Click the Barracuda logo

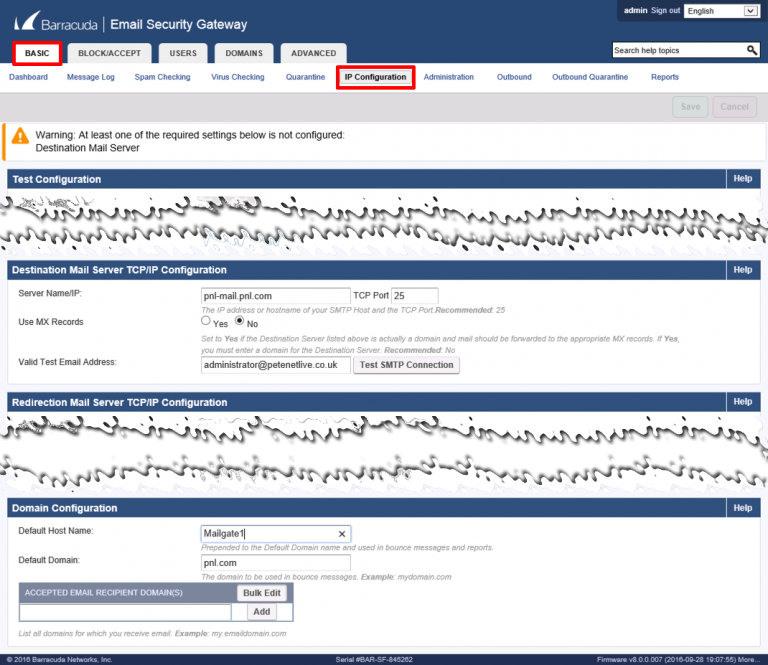click(56, 23)
